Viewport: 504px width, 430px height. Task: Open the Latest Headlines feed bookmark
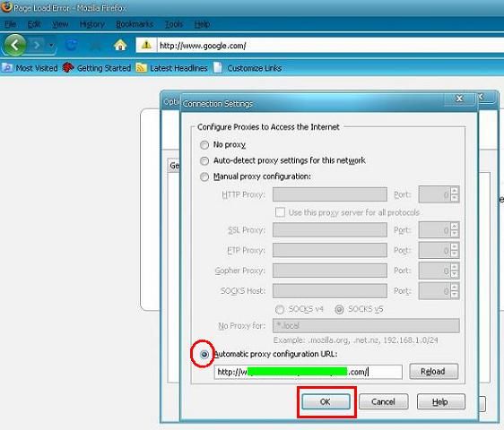click(172, 68)
